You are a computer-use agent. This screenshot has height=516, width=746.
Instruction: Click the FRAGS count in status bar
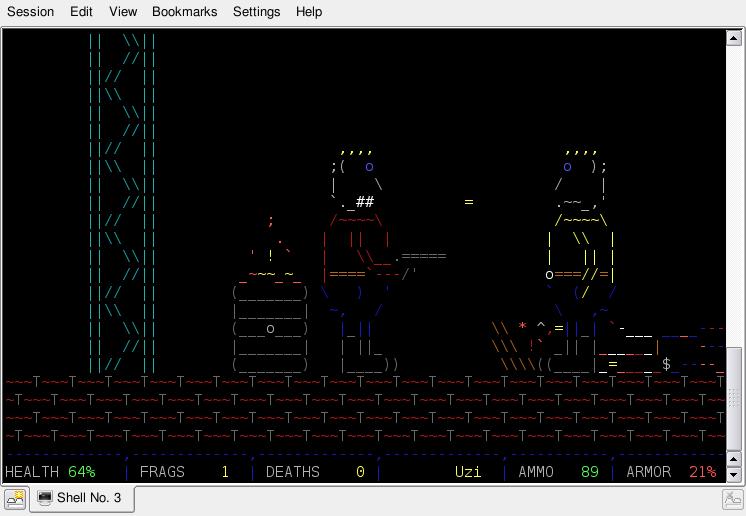225,472
